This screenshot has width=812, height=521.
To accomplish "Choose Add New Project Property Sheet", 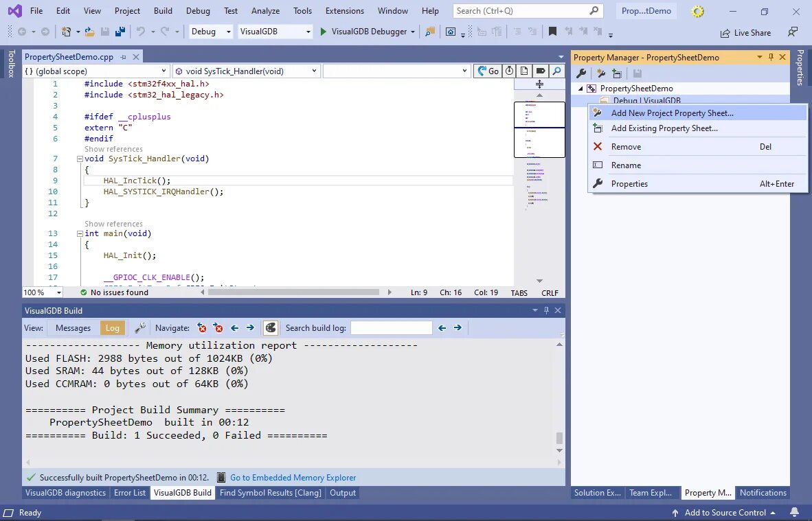I will click(698, 113).
